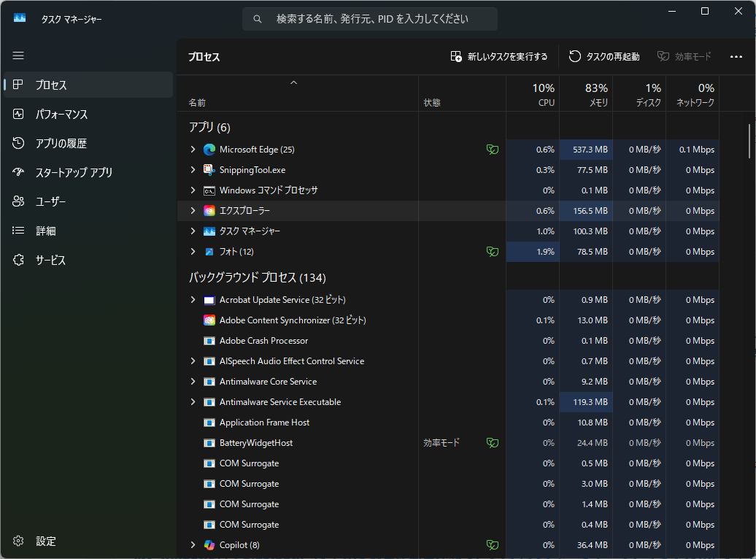Click the フォト process icon
This screenshot has height=559, width=756.
coord(209,252)
